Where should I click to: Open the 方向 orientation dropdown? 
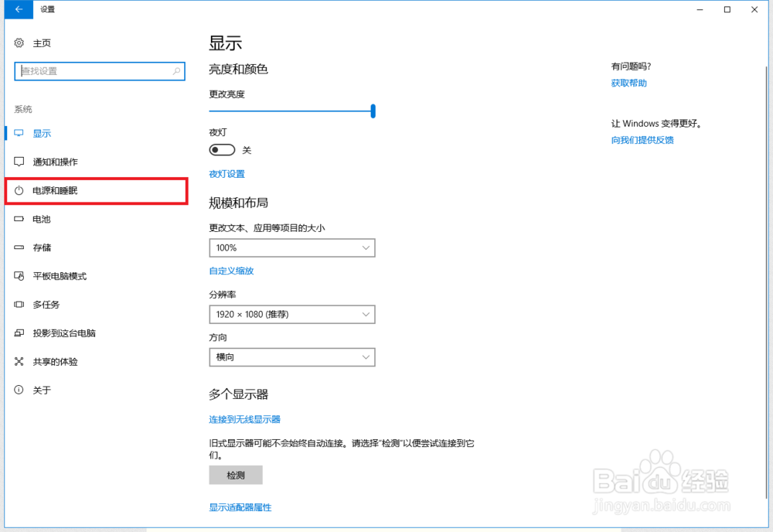click(291, 357)
